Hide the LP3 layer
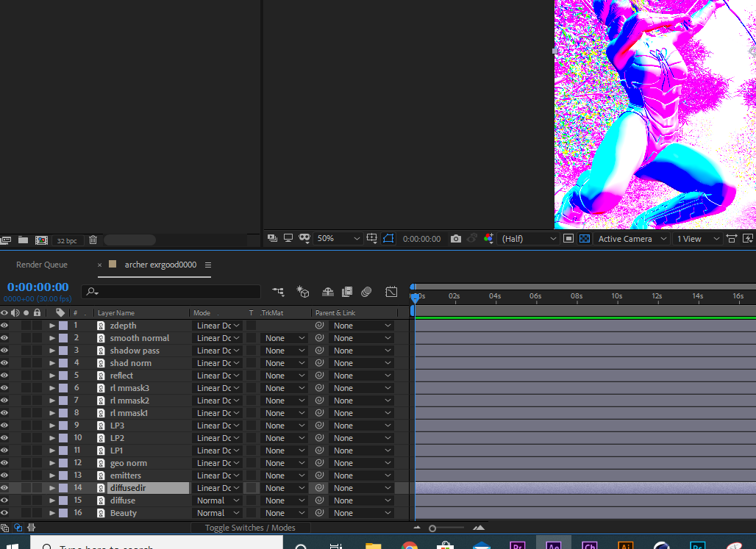This screenshot has width=756, height=549. [4, 426]
